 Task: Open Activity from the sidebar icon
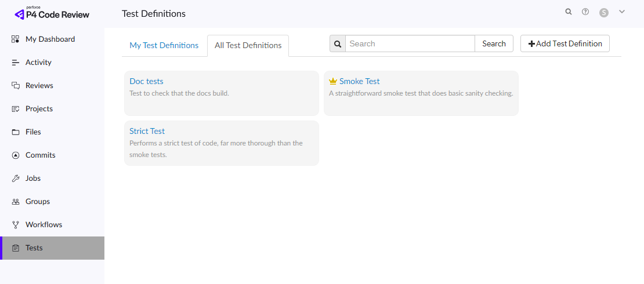coord(16,63)
